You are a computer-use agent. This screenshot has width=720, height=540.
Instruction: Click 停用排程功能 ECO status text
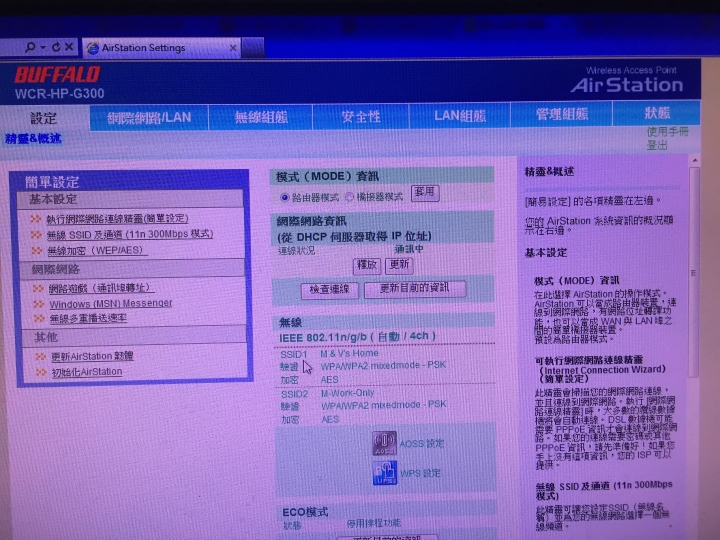tap(373, 523)
